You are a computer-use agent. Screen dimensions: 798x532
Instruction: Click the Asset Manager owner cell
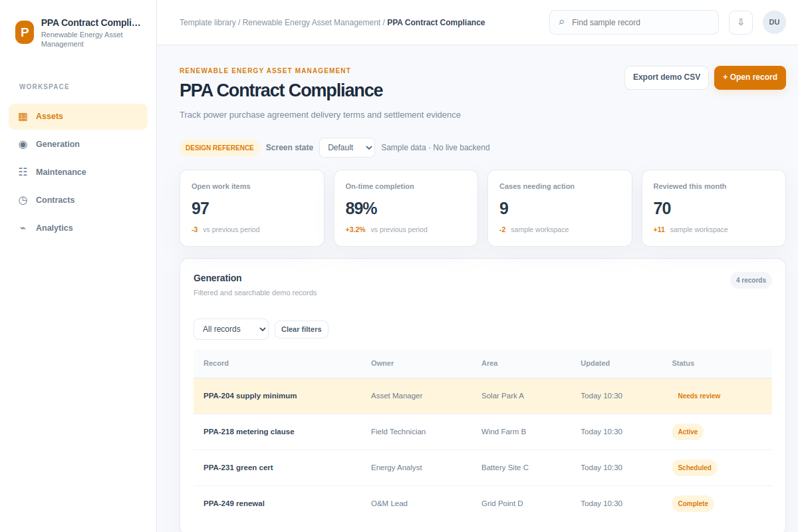396,396
